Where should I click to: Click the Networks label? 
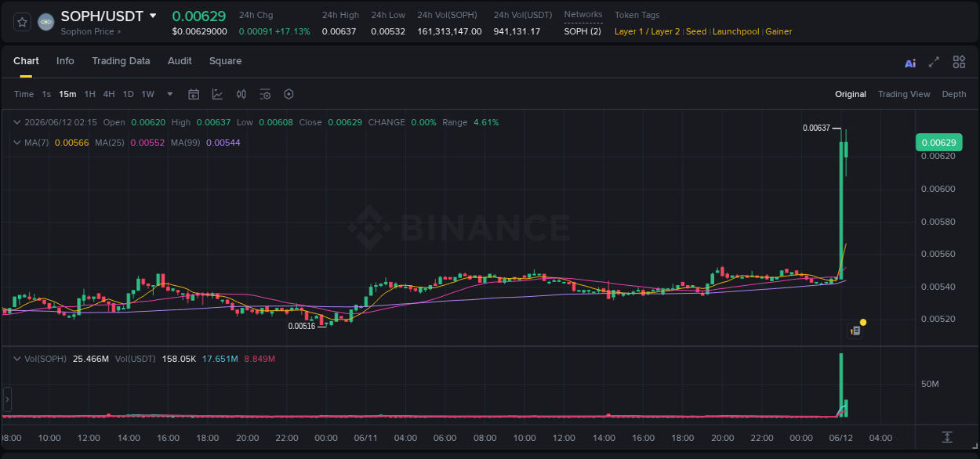point(583,14)
